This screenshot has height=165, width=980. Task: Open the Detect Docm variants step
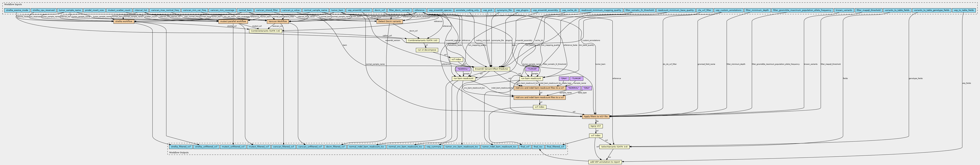(x=390, y=22)
